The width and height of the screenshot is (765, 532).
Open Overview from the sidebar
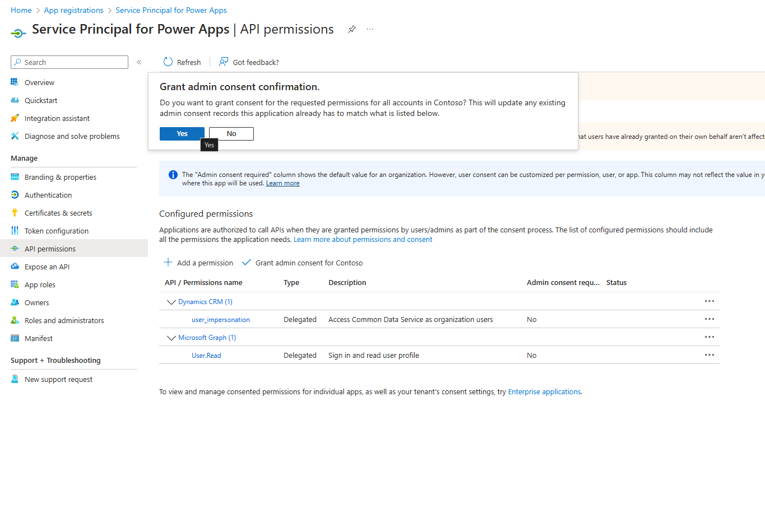(x=39, y=82)
